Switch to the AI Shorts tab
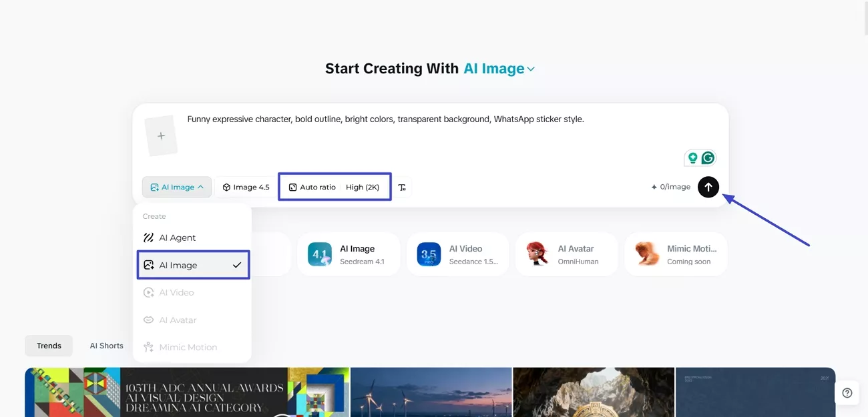The image size is (868, 417). [x=105, y=346]
